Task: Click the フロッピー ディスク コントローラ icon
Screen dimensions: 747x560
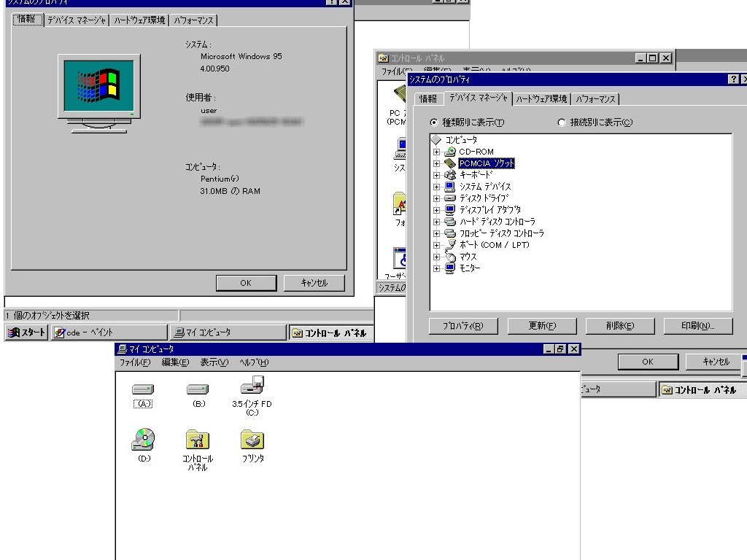Action: 449,233
